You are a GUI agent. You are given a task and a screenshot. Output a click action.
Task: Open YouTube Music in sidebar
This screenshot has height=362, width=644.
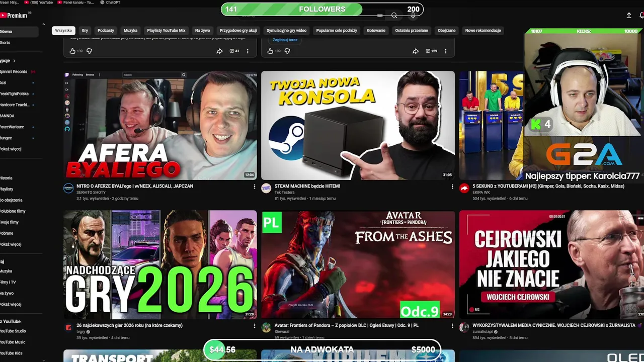point(13,342)
